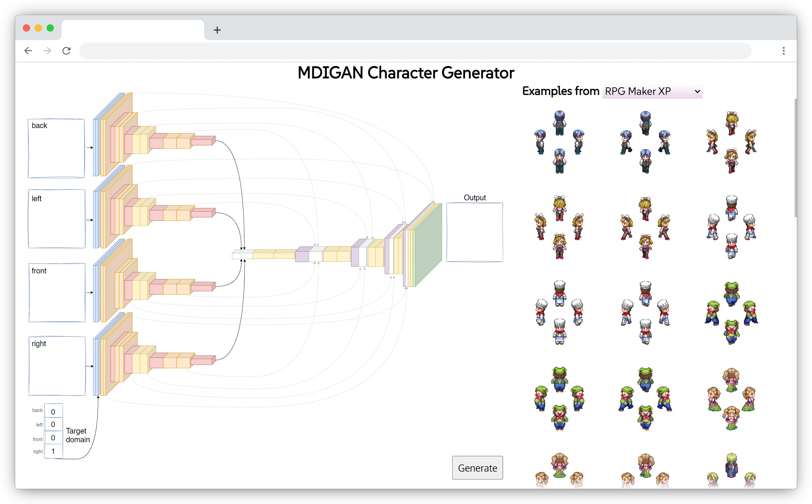Screen dimensions: 812x504
Task: Click the browser forward navigation arrow
Action: click(47, 51)
